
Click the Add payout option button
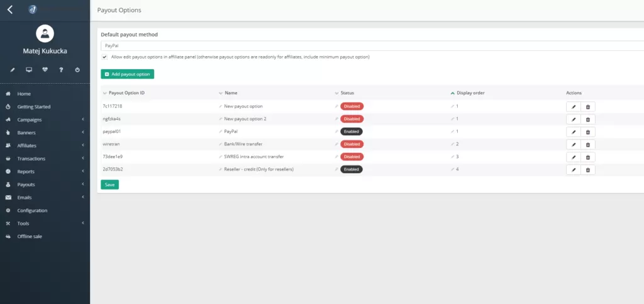click(x=127, y=74)
